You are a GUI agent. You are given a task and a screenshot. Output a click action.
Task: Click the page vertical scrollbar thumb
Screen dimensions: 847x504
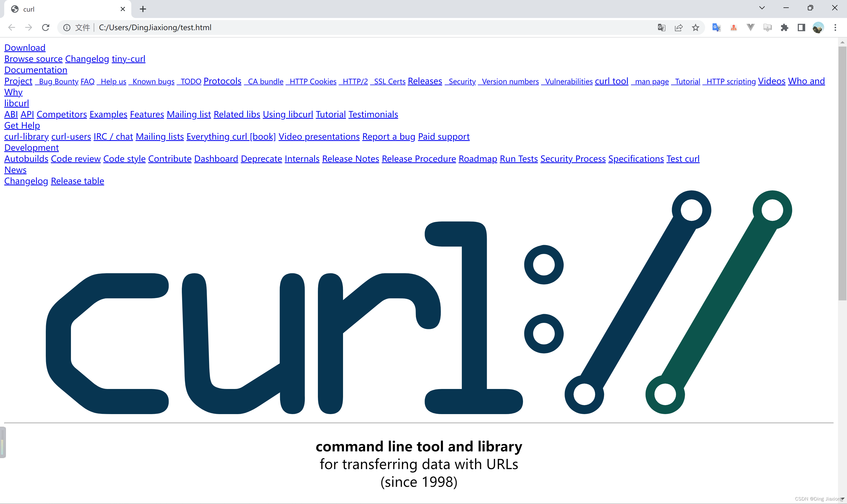[842, 173]
